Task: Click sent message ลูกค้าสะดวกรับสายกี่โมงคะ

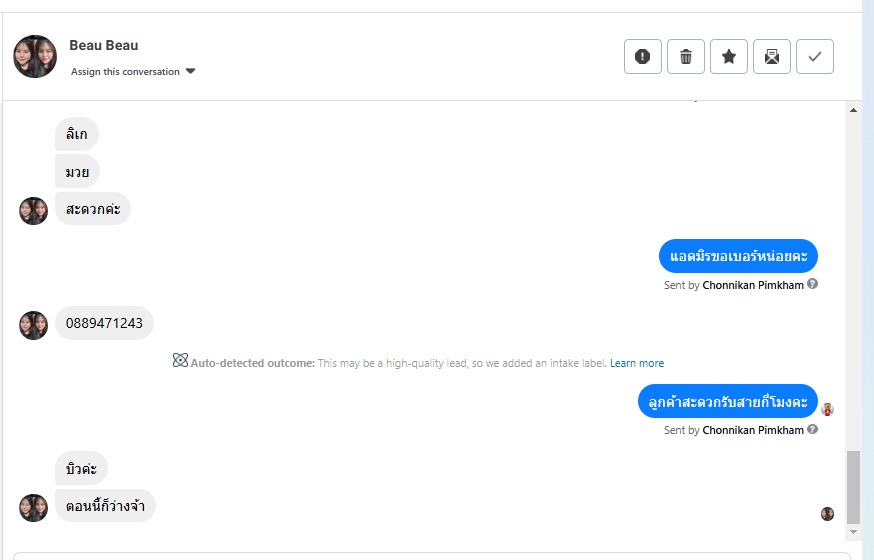Action: click(x=727, y=401)
